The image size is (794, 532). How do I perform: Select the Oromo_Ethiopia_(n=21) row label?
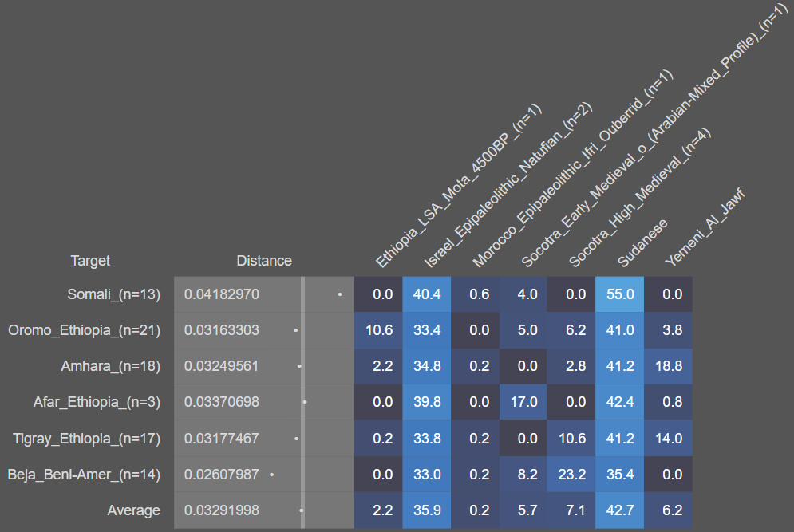coord(84,330)
